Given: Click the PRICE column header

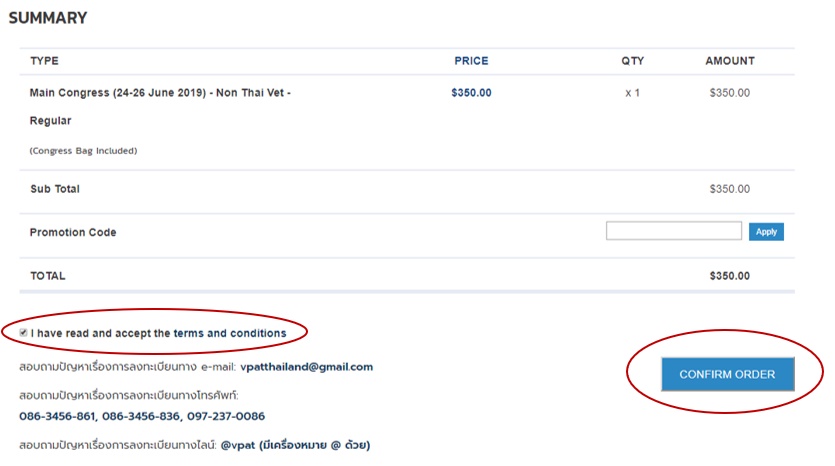Looking at the screenshot, I should pos(471,61).
